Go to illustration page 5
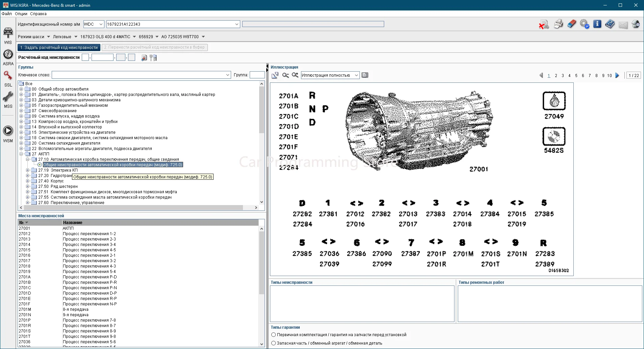This screenshot has width=644, height=349. tap(576, 76)
